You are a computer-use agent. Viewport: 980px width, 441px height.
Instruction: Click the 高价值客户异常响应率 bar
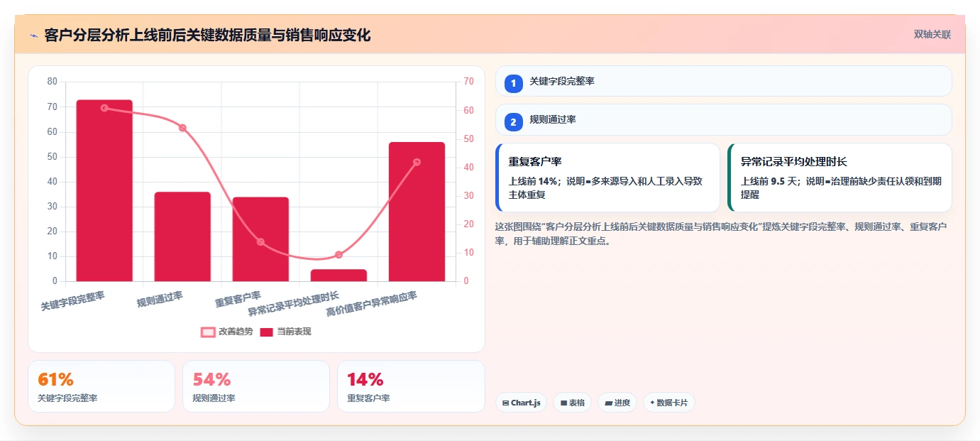pyautogui.click(x=417, y=212)
